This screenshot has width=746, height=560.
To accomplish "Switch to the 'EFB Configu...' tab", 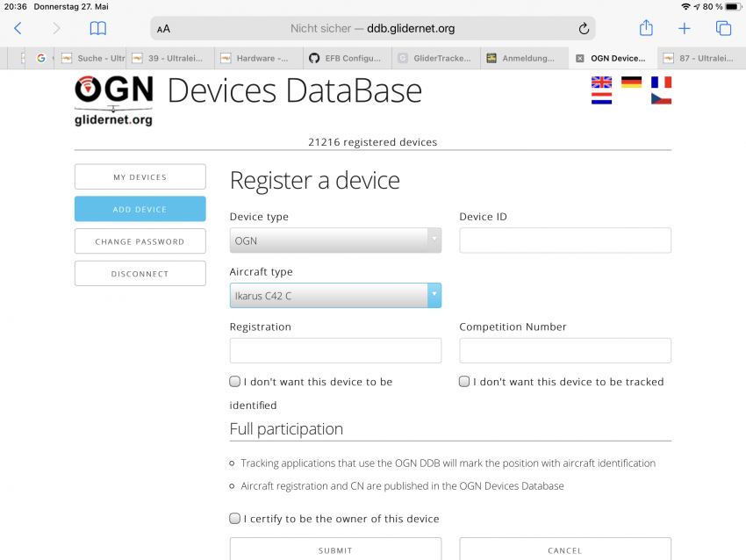I will (x=346, y=58).
